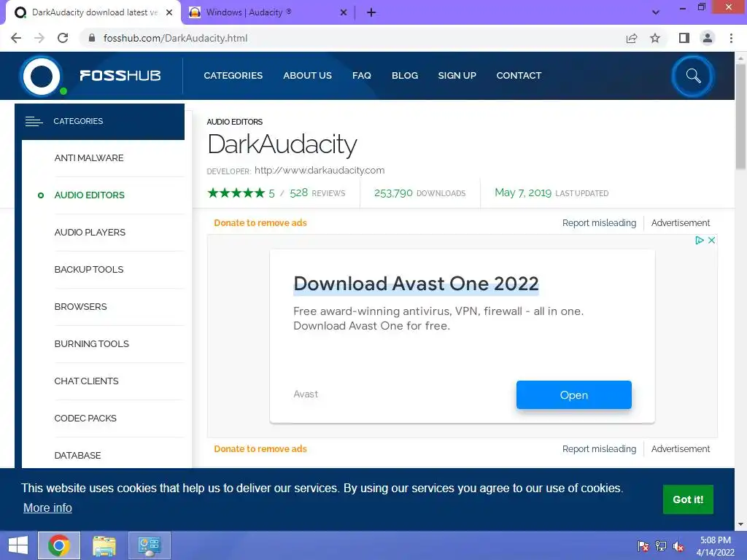The width and height of the screenshot is (747, 560).
Task: Click the Action Center flag tray icon
Action: (x=643, y=546)
